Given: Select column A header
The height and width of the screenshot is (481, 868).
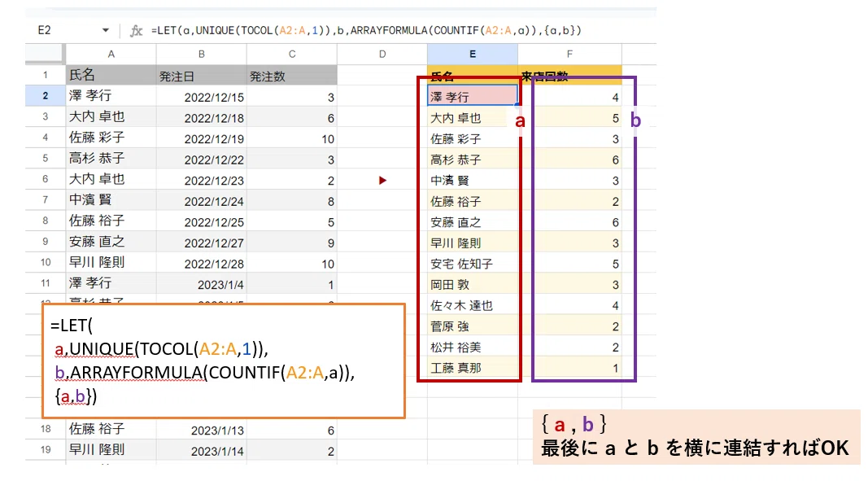Looking at the screenshot, I should (111, 55).
